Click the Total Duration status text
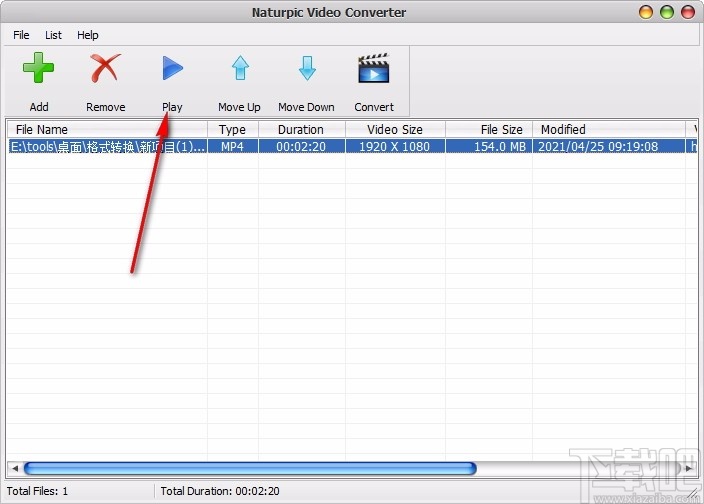 pos(220,491)
